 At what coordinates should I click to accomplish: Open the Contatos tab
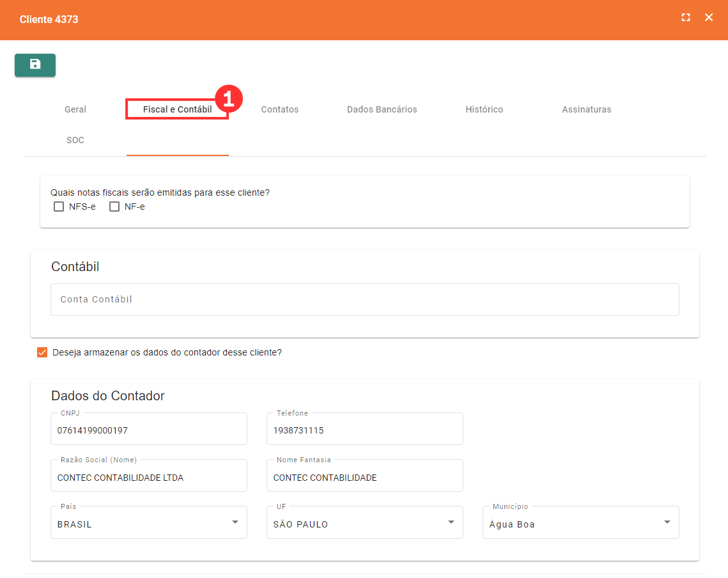[x=279, y=109]
